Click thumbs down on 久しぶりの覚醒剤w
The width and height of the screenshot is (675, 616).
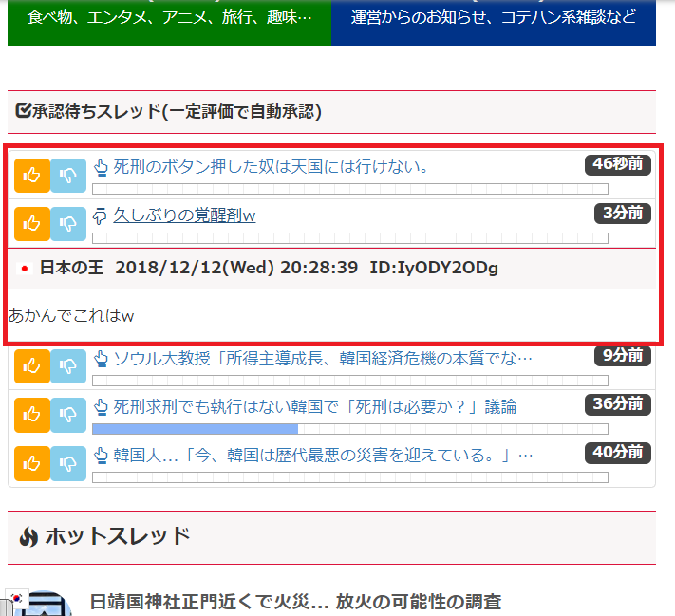(68, 223)
